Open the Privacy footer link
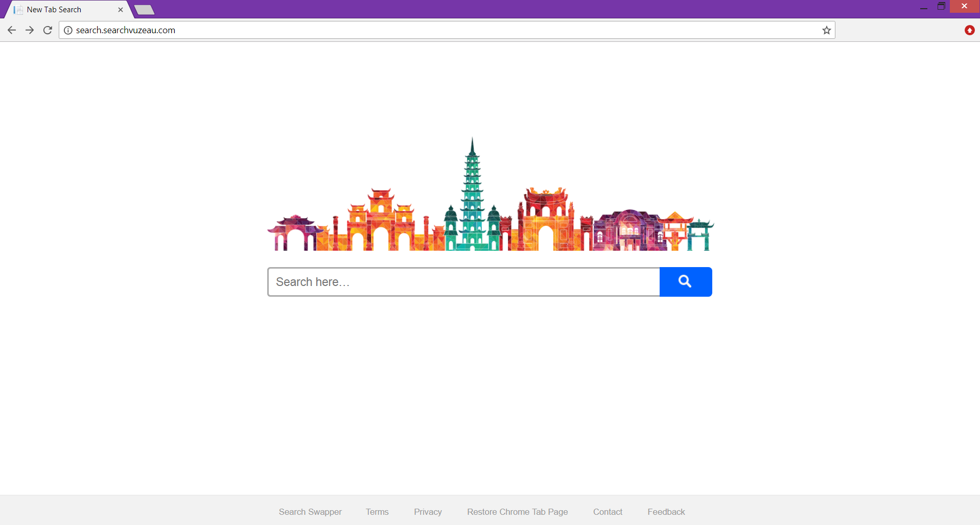 [428, 512]
